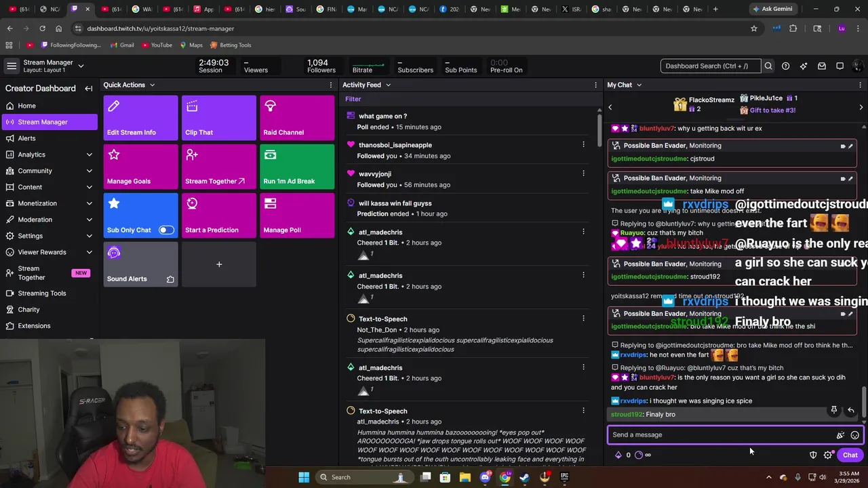Expand the Settings sidebar section
Viewport: 868px width, 488px height.
tap(89, 236)
